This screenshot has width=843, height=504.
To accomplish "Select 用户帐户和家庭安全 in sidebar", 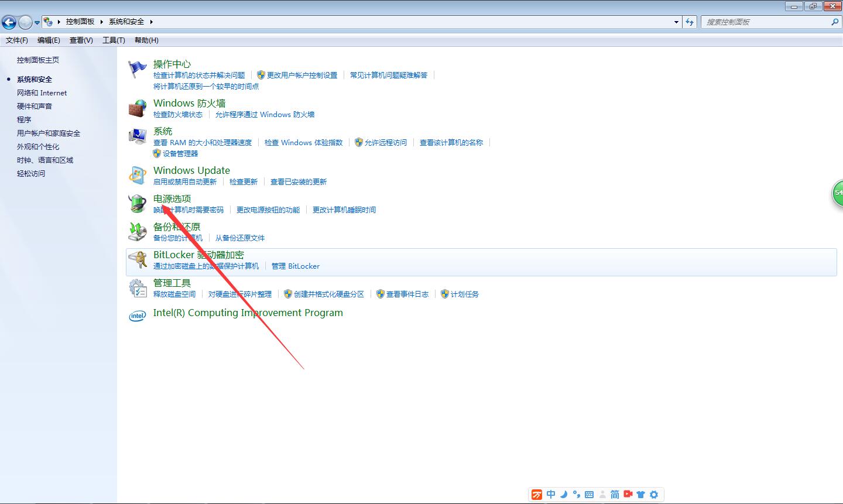I will [49, 133].
